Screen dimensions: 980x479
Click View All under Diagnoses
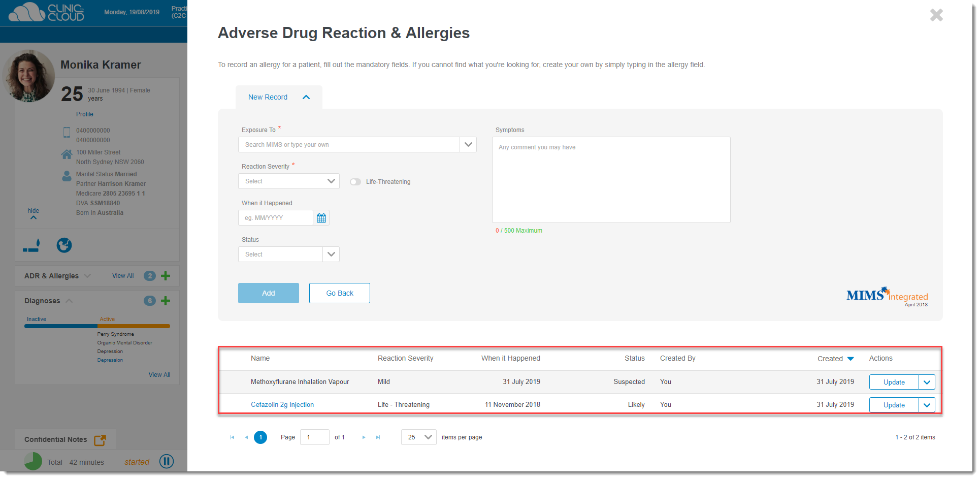tap(159, 375)
